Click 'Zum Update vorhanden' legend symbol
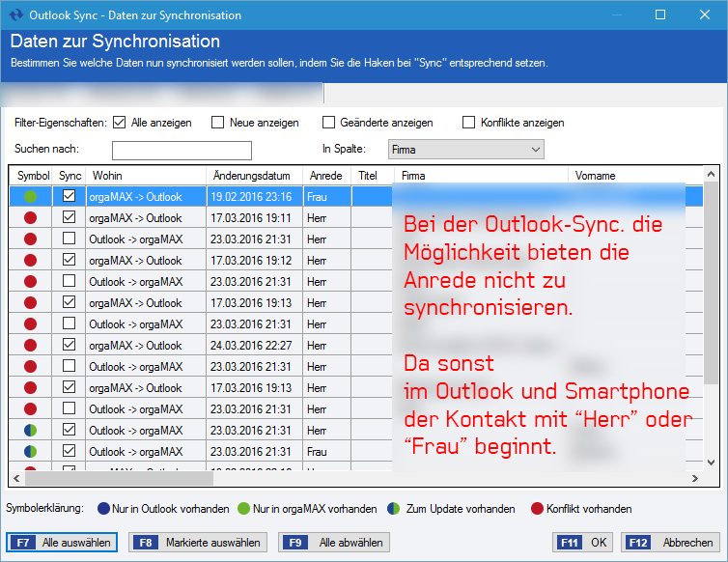The image size is (728, 562). pyautogui.click(x=393, y=509)
